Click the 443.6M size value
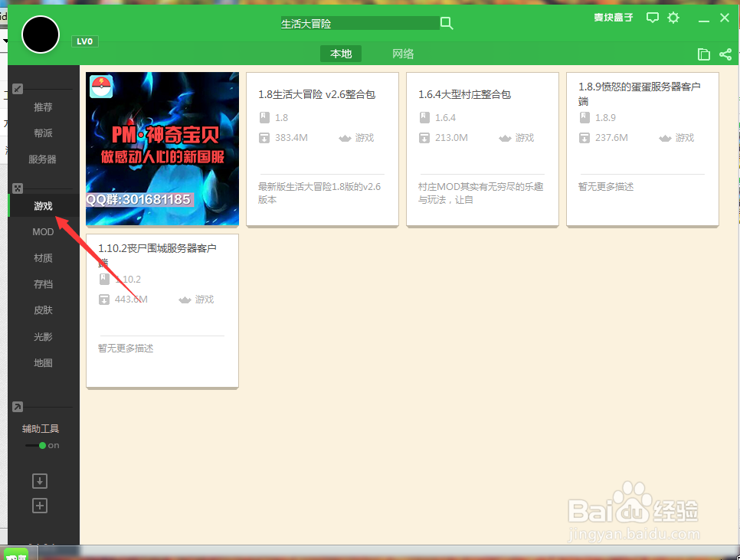 pos(131,299)
